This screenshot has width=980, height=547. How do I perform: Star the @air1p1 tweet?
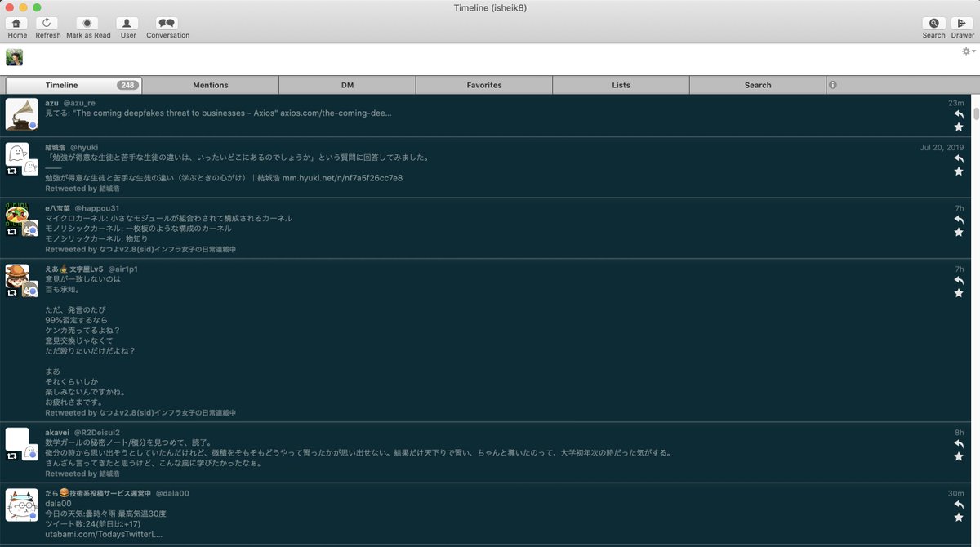(x=959, y=293)
